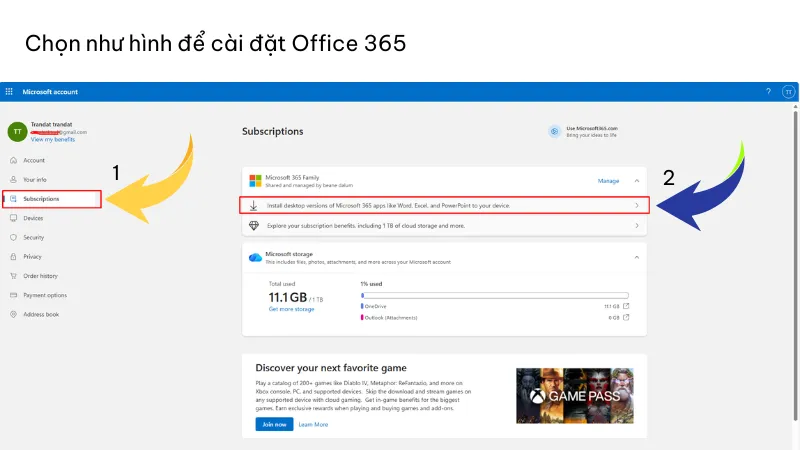Click the Use Microsoft365.com copilot icon
This screenshot has height=450, width=800.
point(554,131)
